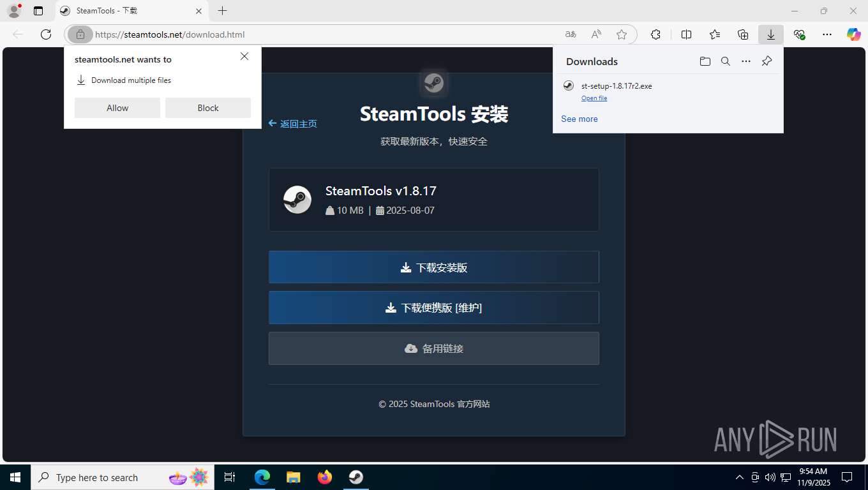Show translate options icon
Image resolution: width=868 pixels, height=490 pixels.
pyautogui.click(x=571, y=34)
